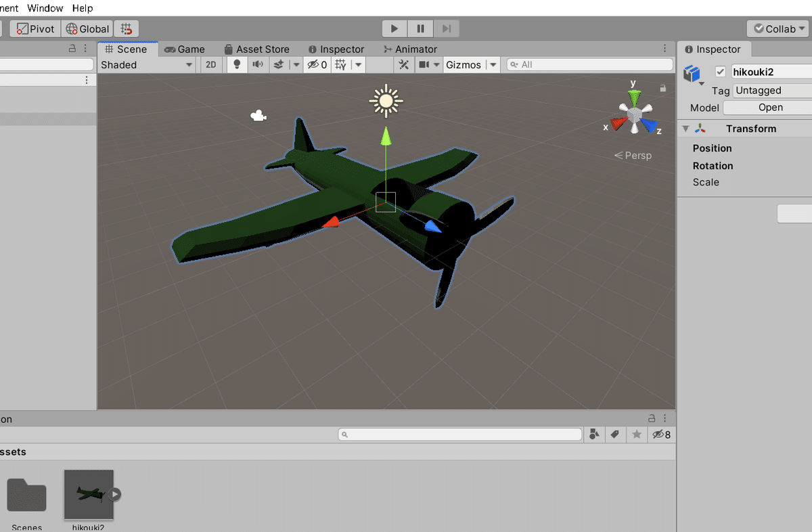This screenshot has width=812, height=532.
Task: Toggle scene lighting lightbulb icon
Action: (x=237, y=65)
